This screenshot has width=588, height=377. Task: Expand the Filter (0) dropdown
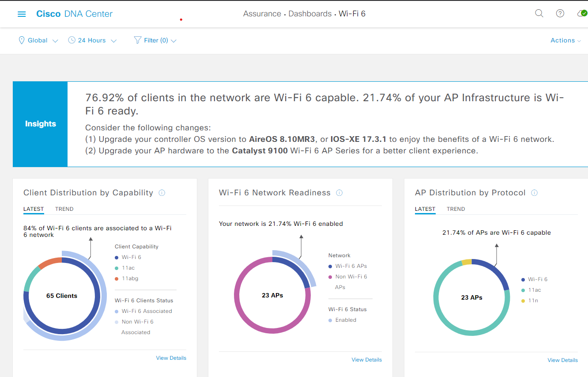tap(155, 40)
